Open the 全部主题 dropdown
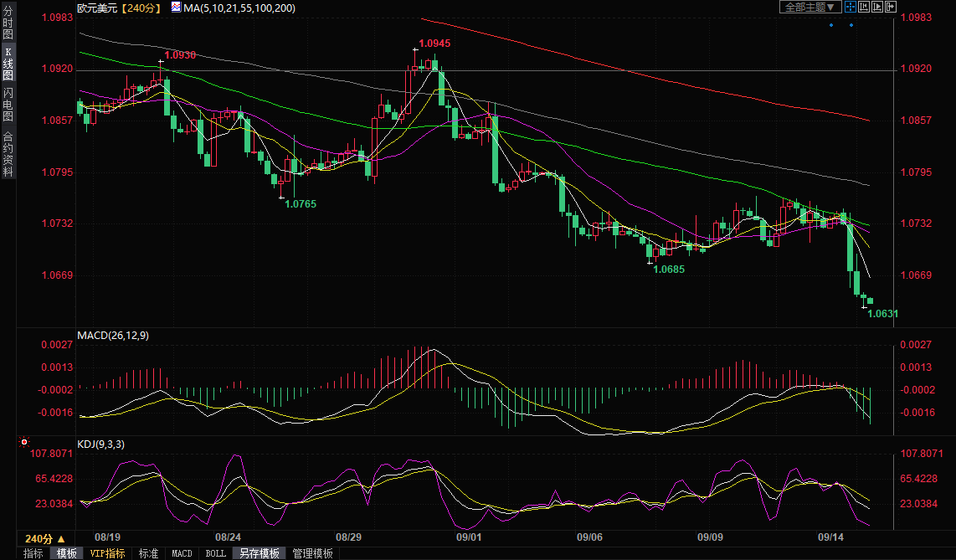Screen dimensions: 956x560 [810, 7]
